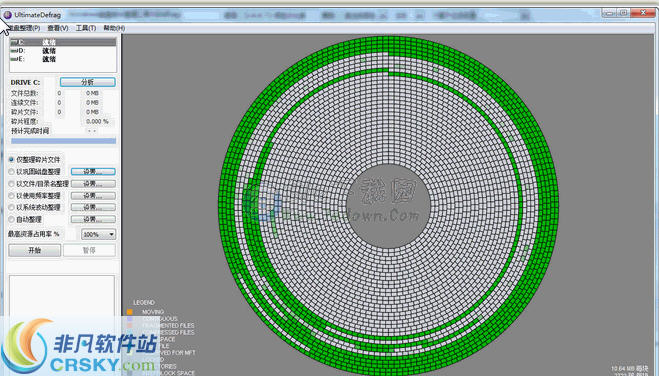The height and width of the screenshot is (376, 659).
Task: Click the 开始 start button
Action: 34,250
